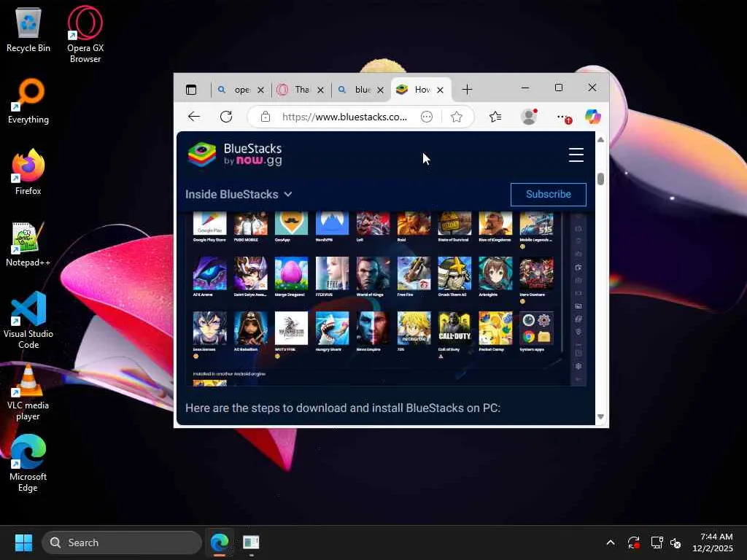Click the Pocket Camp app thumbnail
Image resolution: width=747 pixels, height=560 pixels.
pyautogui.click(x=495, y=328)
